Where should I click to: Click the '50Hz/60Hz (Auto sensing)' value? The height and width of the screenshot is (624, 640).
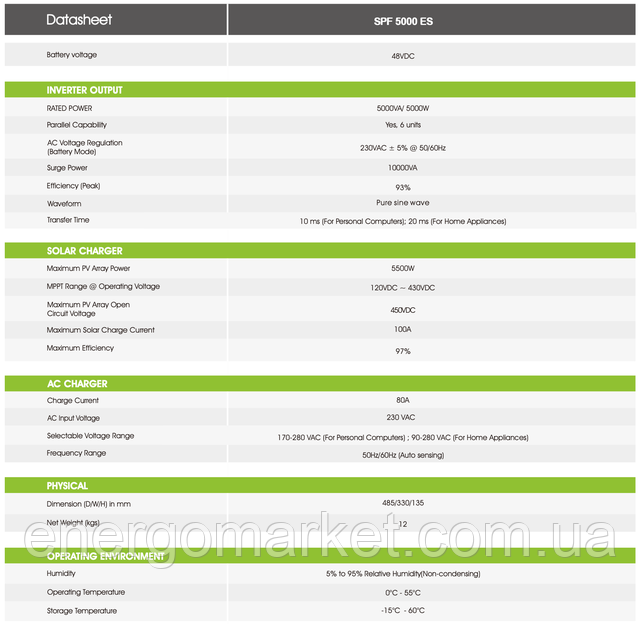click(x=403, y=455)
